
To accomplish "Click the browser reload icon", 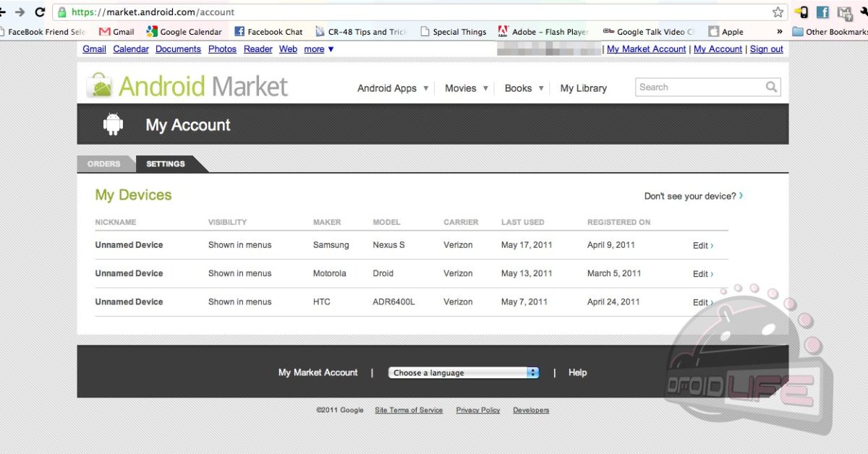I will (x=40, y=12).
